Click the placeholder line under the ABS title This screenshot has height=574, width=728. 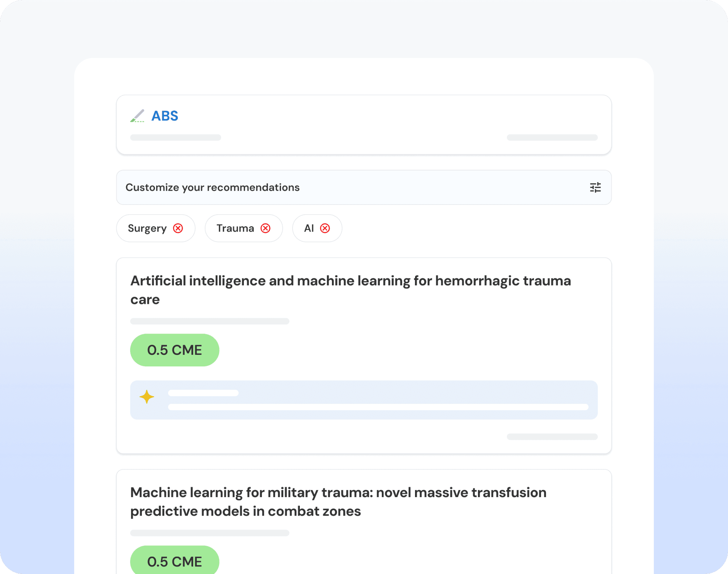(175, 138)
